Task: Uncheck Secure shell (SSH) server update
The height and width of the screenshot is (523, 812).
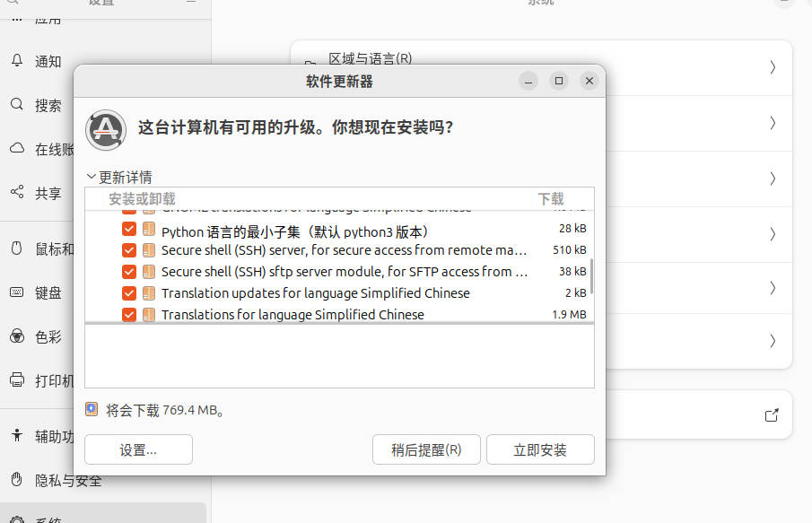Action: pyautogui.click(x=129, y=250)
